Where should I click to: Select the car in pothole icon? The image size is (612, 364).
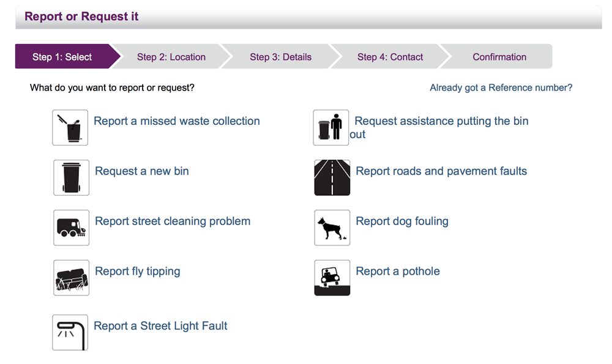click(332, 278)
